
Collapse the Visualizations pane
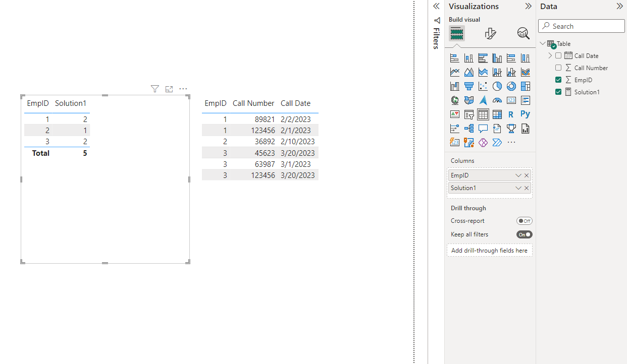[x=528, y=7]
